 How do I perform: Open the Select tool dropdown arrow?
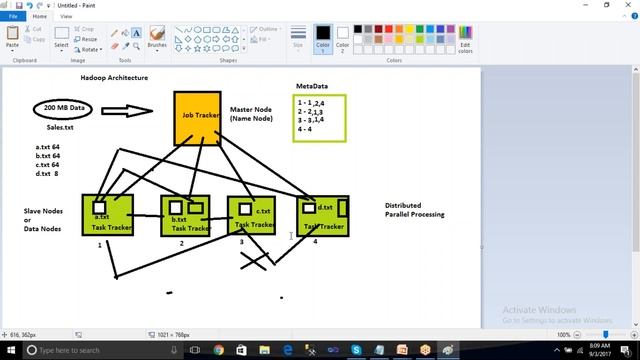(61, 51)
